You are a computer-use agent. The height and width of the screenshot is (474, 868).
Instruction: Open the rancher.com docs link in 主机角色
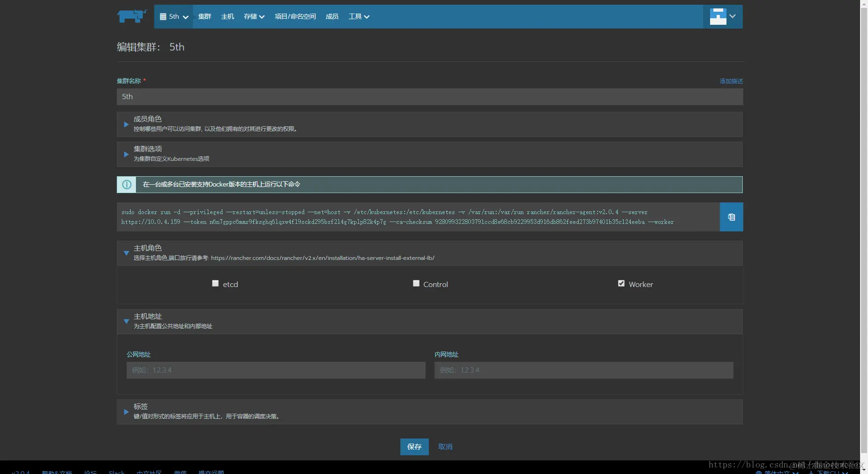coord(323,258)
